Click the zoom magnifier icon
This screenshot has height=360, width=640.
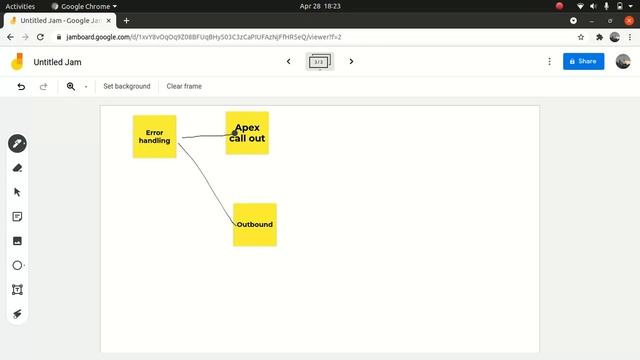click(71, 87)
